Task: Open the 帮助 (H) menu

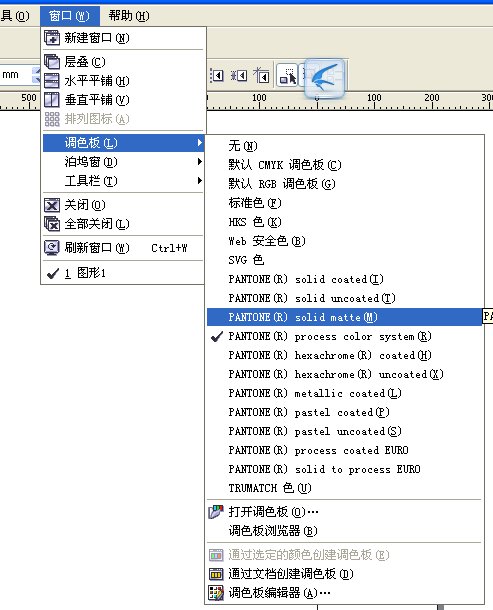Action: (x=129, y=16)
